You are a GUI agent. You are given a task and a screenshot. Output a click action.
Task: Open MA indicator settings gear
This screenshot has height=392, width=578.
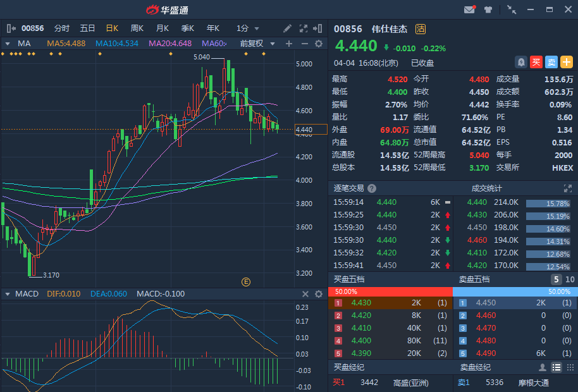319,44
